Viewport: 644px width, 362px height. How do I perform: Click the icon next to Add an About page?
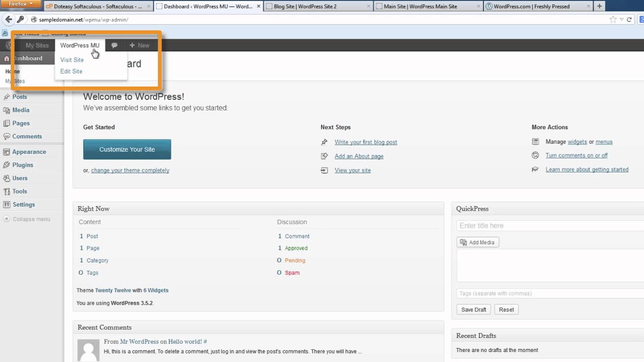pos(324,156)
